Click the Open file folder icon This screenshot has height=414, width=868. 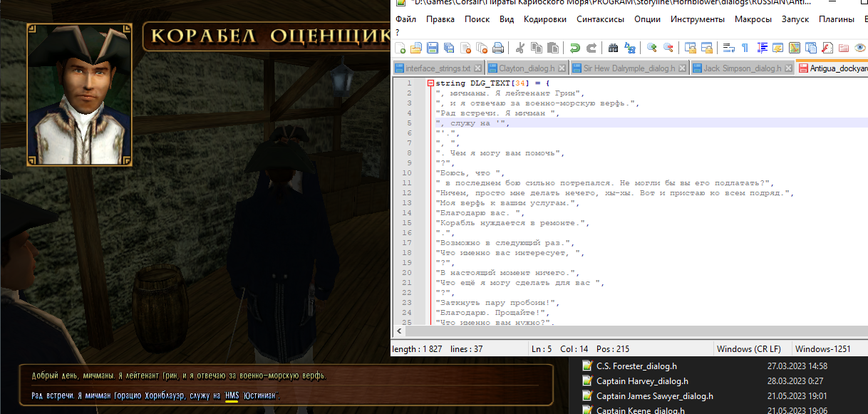(x=417, y=48)
